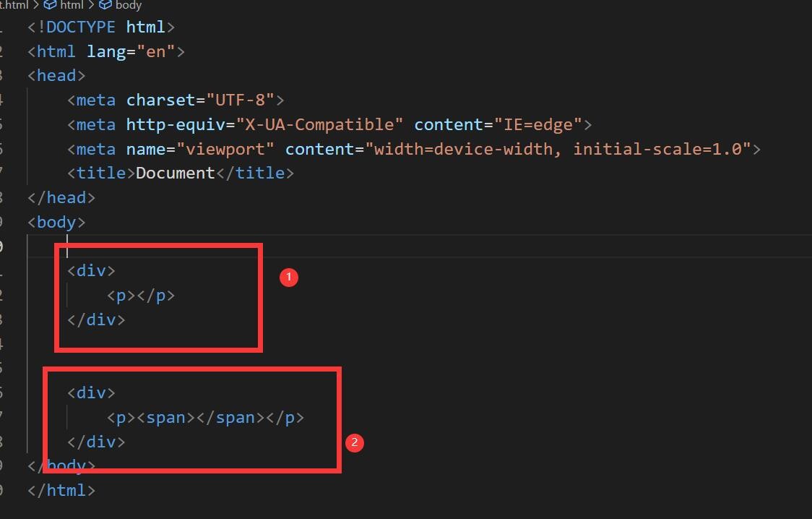Select the file name breadcrumb ending in .html
Screen dimensions: 812x519
coord(14,5)
